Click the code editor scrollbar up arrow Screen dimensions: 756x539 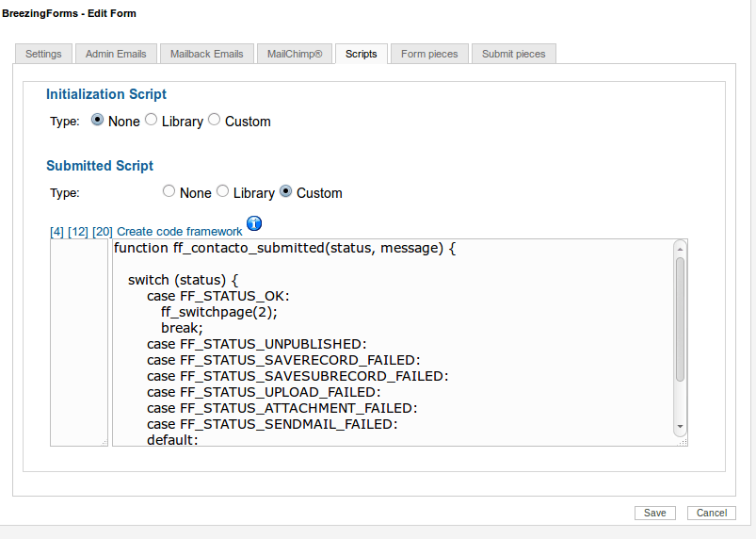point(680,249)
